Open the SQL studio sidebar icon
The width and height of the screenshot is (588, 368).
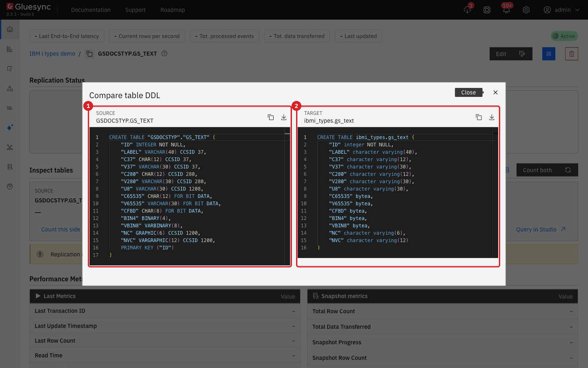(x=10, y=108)
